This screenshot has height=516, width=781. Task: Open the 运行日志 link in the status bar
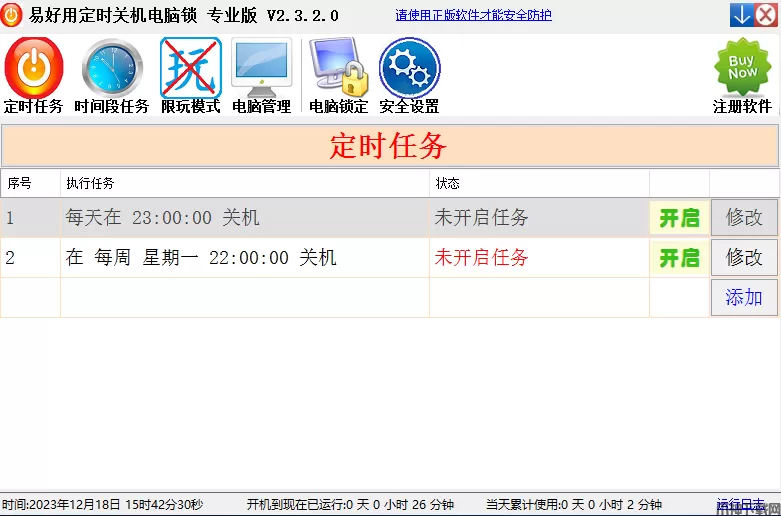(740, 504)
